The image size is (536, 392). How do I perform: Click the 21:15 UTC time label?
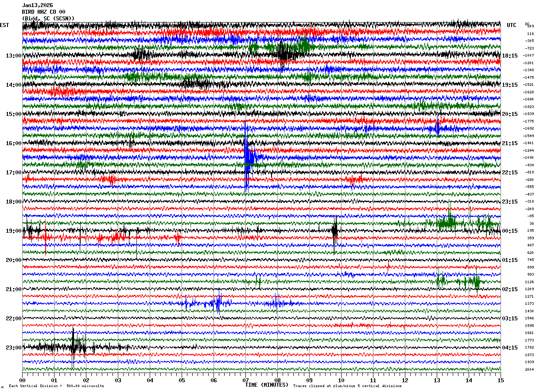pyautogui.click(x=510, y=143)
